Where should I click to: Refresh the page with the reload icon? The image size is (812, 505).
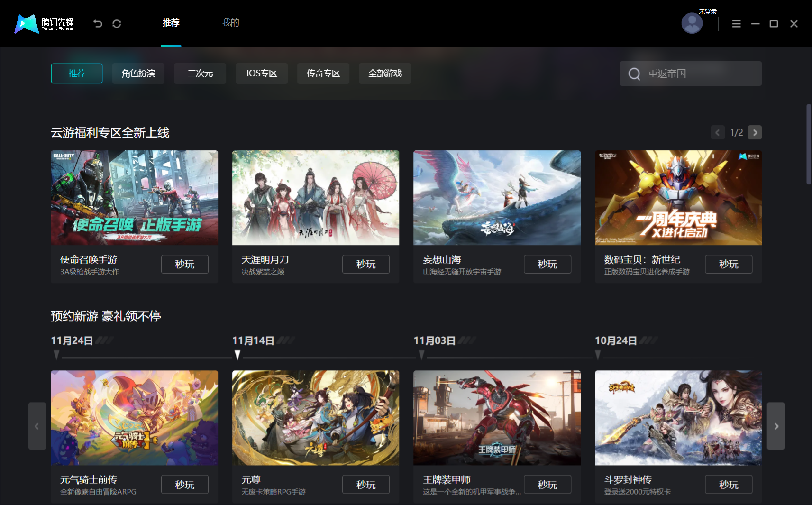tap(117, 24)
